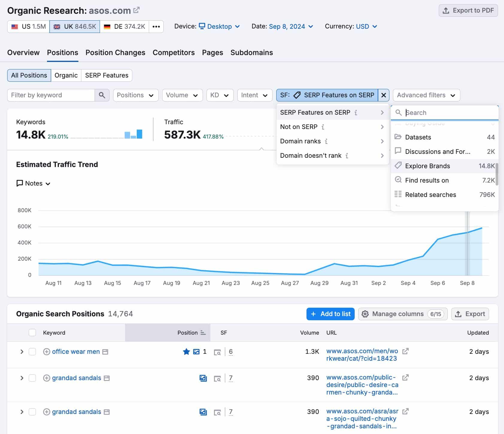Remove the SERP Features on SERP filter
Screen dimensions: 504x434
pyautogui.click(x=383, y=95)
